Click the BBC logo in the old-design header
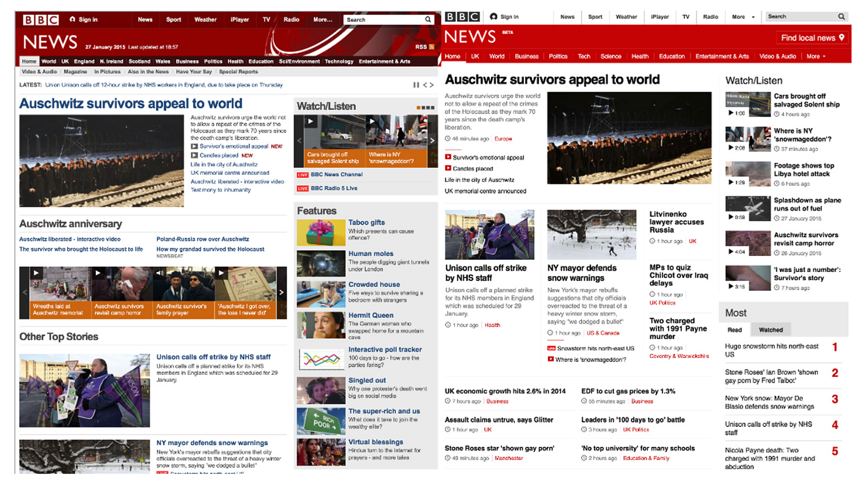The width and height of the screenshot is (868, 491). [41, 20]
